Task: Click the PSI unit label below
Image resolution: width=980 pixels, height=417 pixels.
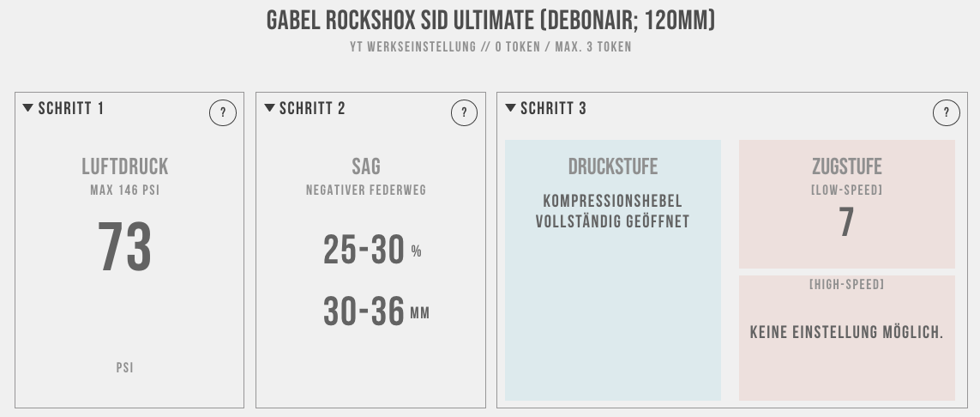Action: click(x=125, y=367)
